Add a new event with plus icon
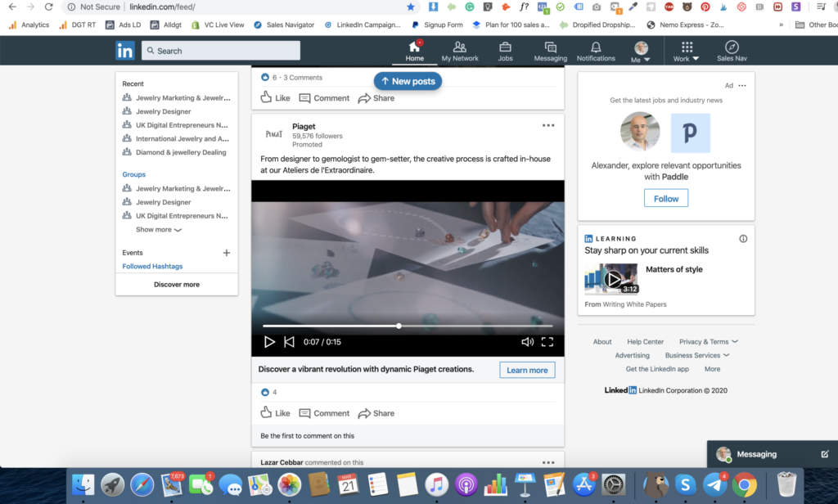This screenshot has height=504, width=838. point(227,253)
